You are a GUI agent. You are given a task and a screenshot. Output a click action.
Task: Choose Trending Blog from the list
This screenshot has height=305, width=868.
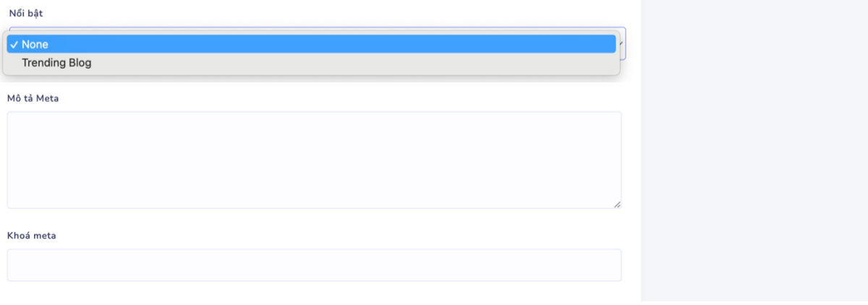pyautogui.click(x=56, y=63)
